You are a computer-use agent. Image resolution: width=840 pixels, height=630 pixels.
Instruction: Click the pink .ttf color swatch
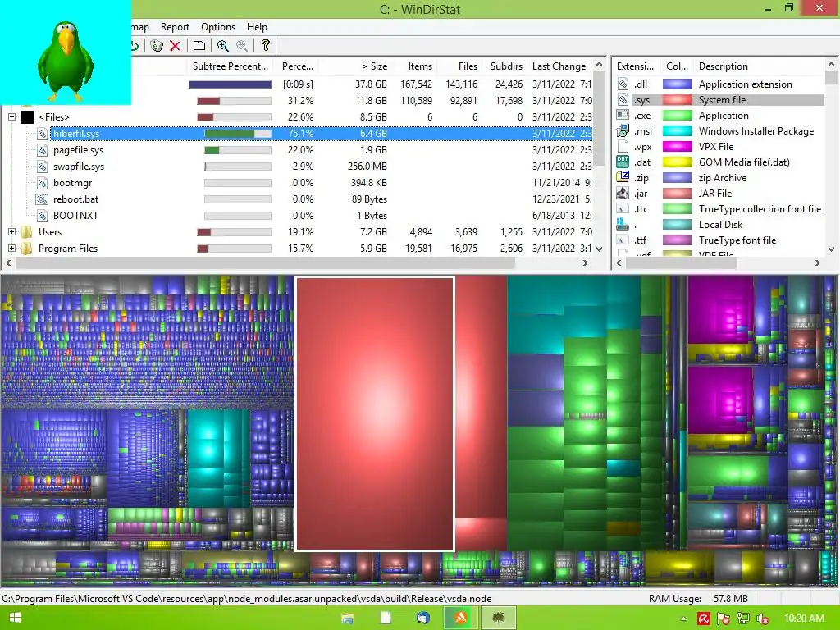coord(677,240)
